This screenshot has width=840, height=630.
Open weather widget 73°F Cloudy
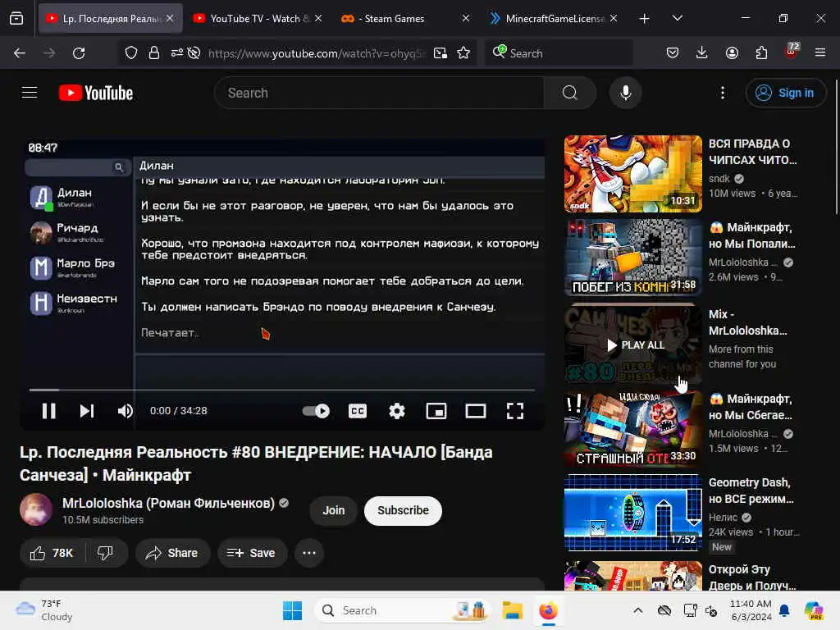pos(44,610)
